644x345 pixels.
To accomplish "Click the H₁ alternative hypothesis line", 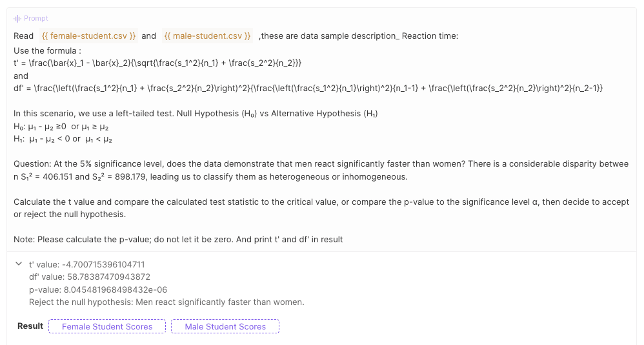I will [63, 139].
